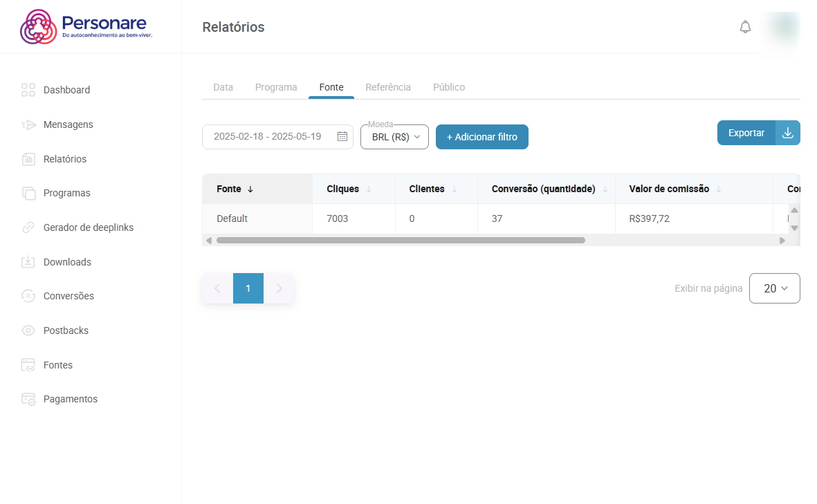Go to next page arrow
Viewport: 817px width, 504px height.
279,288
